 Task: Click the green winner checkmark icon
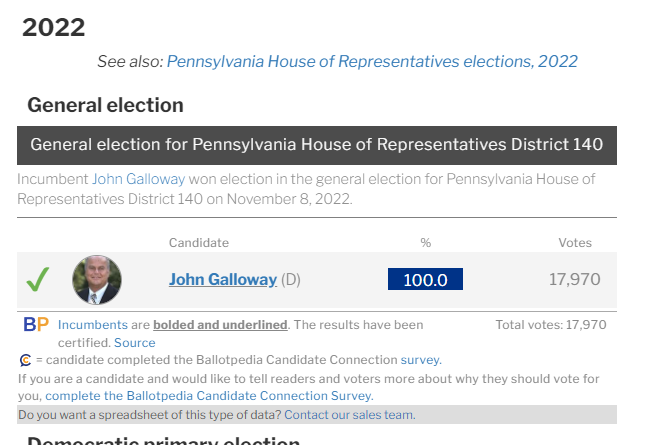pos(38,280)
